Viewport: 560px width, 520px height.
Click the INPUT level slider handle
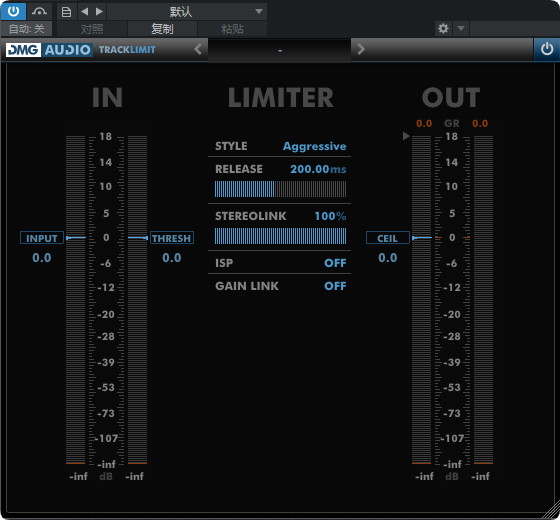coord(76,238)
